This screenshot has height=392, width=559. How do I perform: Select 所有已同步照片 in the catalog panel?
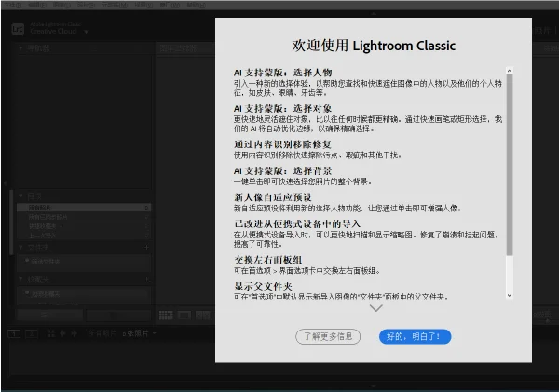pyautogui.click(x=84, y=217)
